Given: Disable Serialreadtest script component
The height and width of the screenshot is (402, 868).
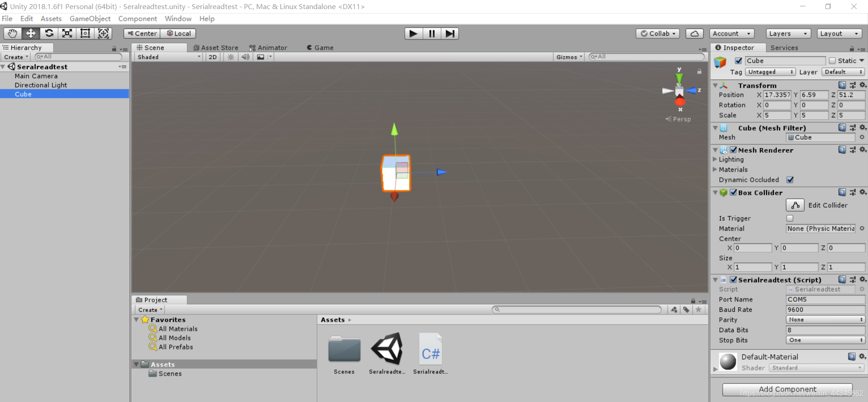Looking at the screenshot, I should (733, 280).
